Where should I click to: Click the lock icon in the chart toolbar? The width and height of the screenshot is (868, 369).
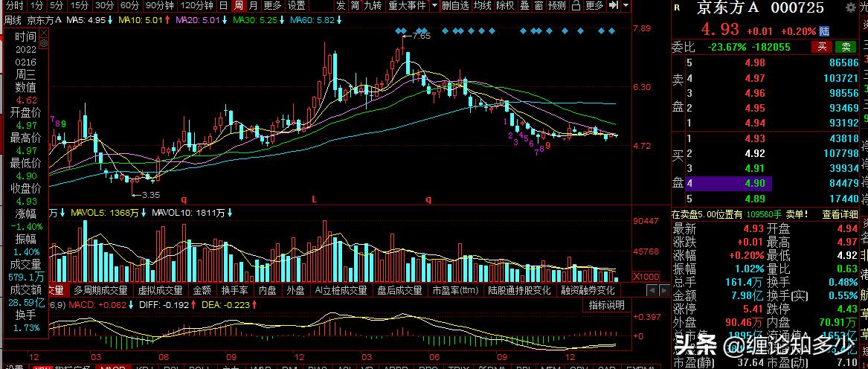[576, 5]
